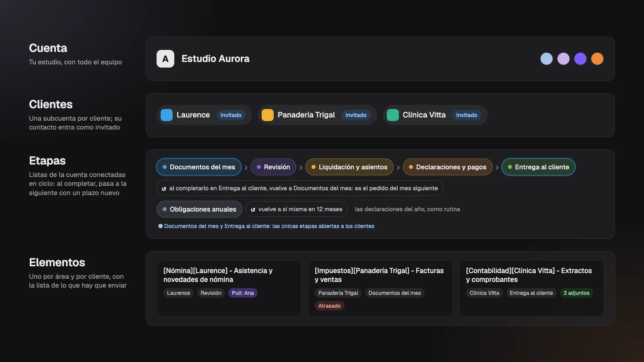Click the loop icon before 'al completarlo en Entrega'
Screen dimensions: 644x362
tap(164, 189)
